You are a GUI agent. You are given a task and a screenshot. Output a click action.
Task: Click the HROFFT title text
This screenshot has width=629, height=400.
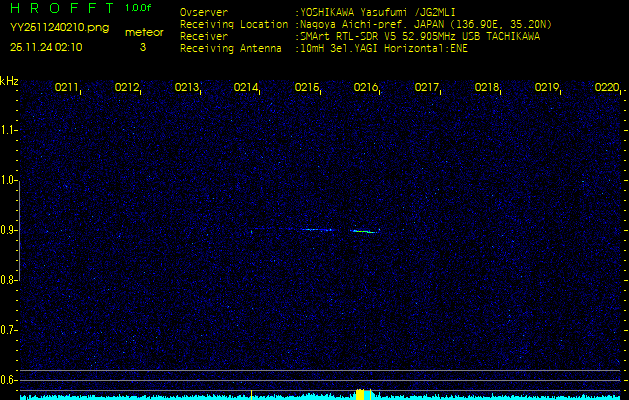point(59,8)
